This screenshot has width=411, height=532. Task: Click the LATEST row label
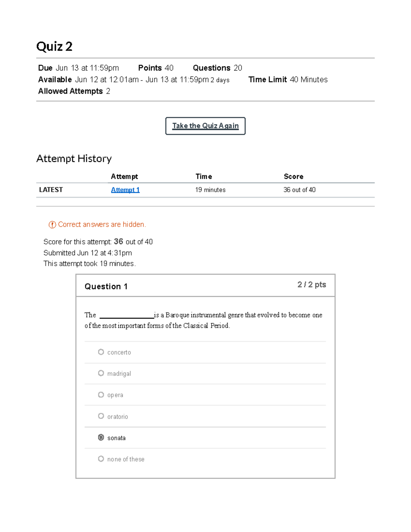click(51, 190)
